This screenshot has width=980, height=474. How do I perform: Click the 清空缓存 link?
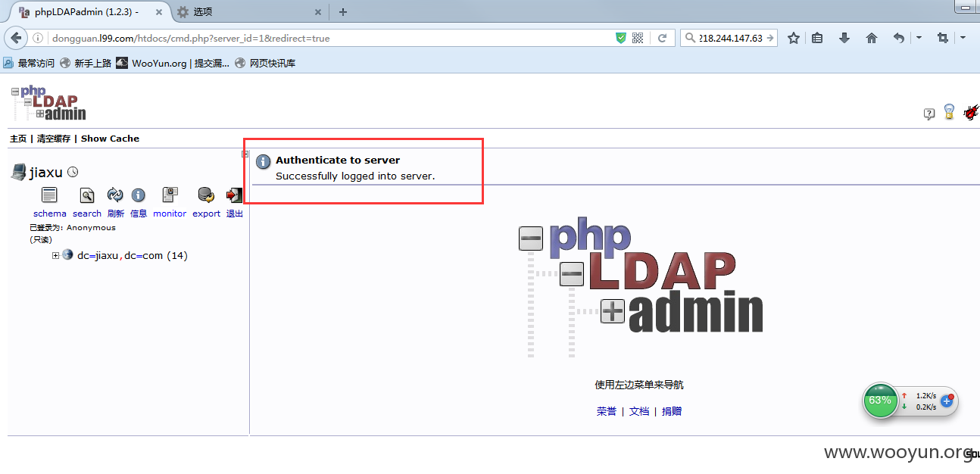(x=54, y=139)
